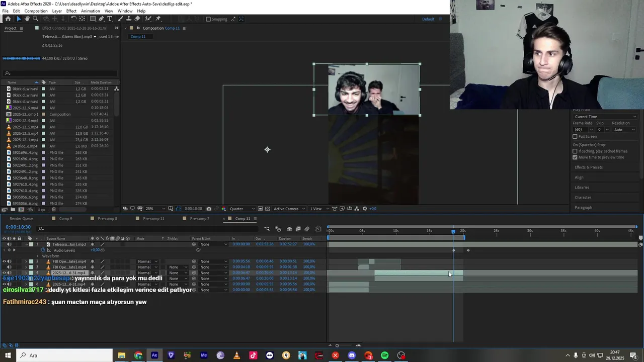This screenshot has height=362, width=644.
Task: Mute the audio of layer 1 Tebessü mp3
Action: (9, 244)
